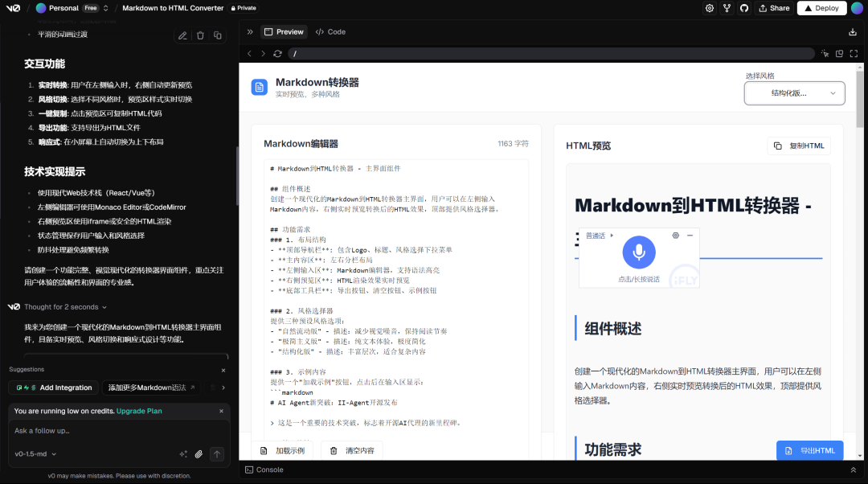Open the v0-1.5-md model selector

[35, 454]
